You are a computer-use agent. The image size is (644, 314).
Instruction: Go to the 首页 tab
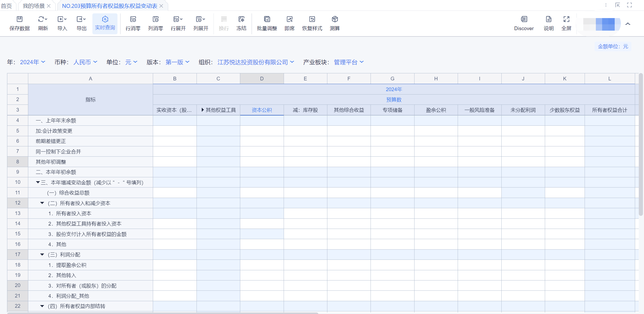coord(6,6)
